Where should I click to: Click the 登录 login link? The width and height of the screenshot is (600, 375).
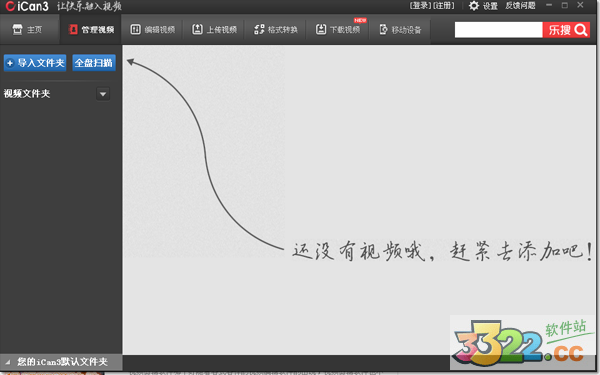(421, 6)
